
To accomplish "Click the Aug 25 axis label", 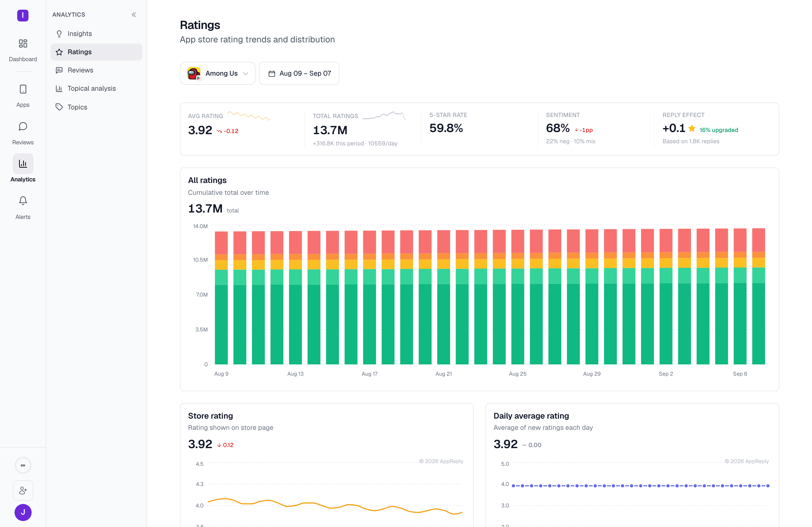I will click(517, 374).
